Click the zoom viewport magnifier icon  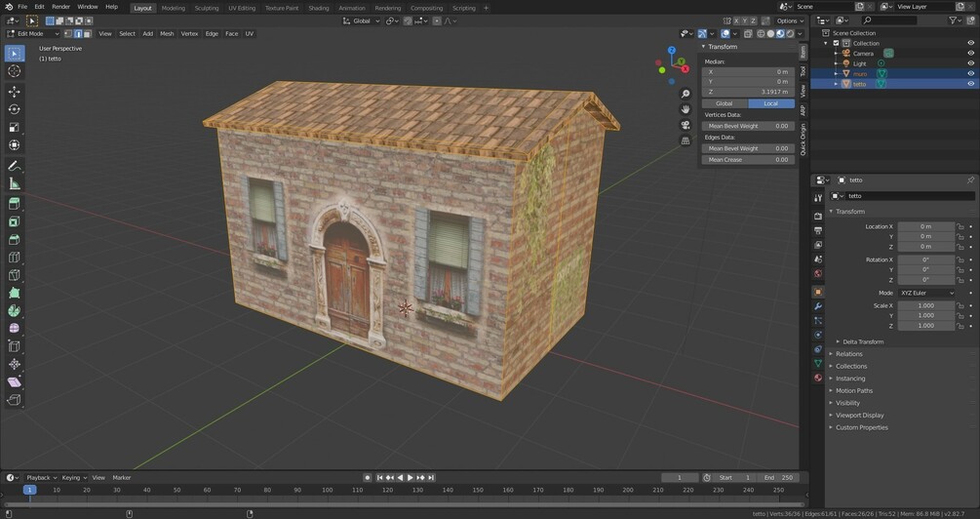click(x=686, y=94)
